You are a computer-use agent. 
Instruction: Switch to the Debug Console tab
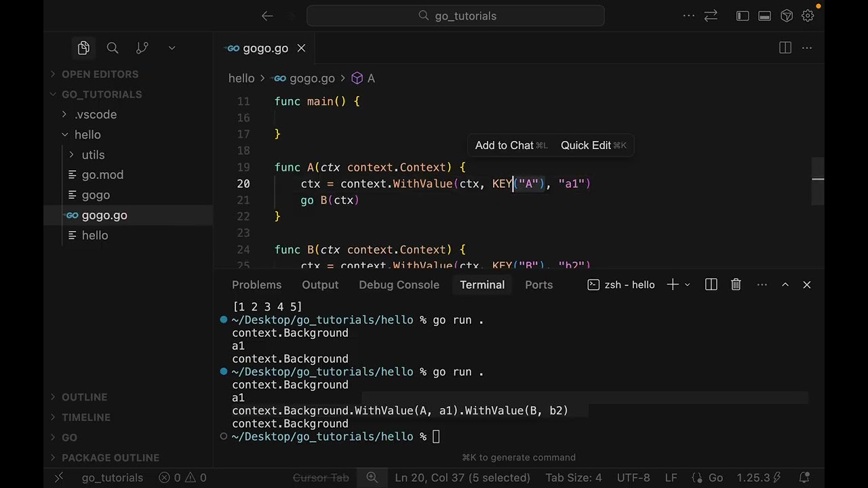[399, 285]
